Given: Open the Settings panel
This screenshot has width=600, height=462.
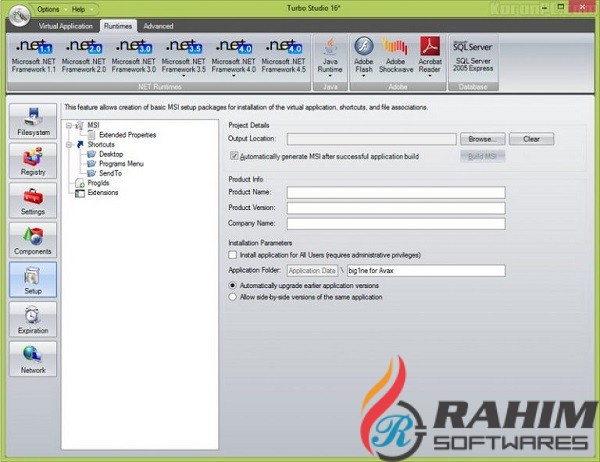Looking at the screenshot, I should 33,201.
